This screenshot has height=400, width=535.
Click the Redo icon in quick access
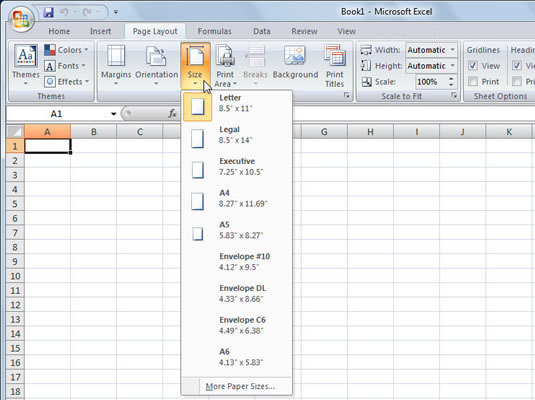pos(87,12)
